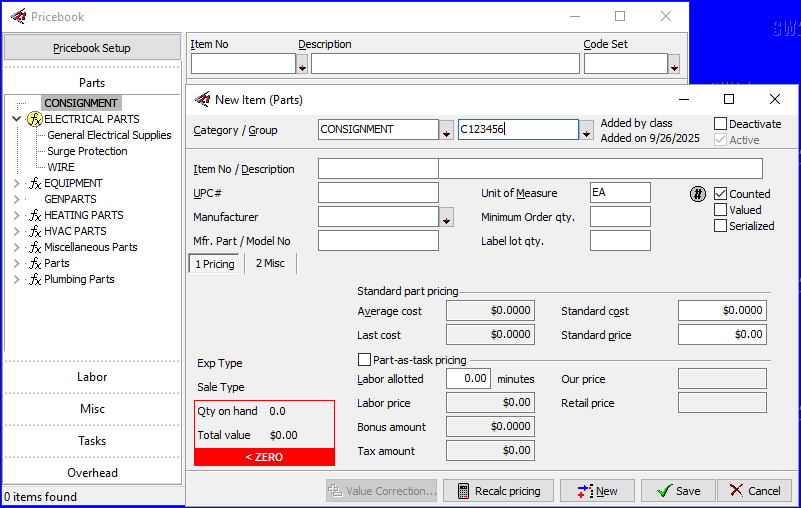The image size is (801, 508).
Task: Uncheck the Counted checkbox
Action: pos(721,194)
